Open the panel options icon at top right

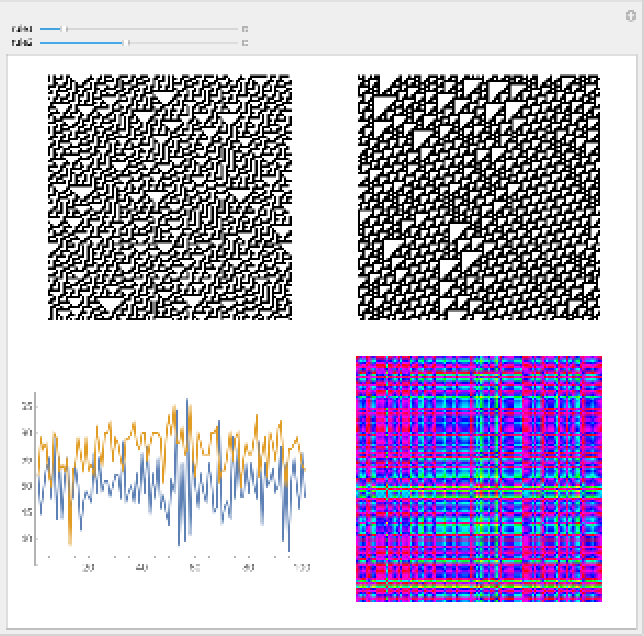(629, 16)
